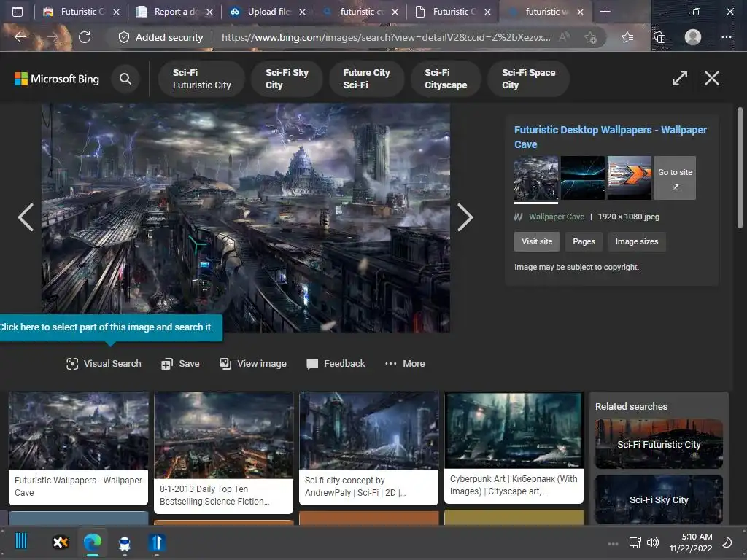The height and width of the screenshot is (560, 747).
Task: Save the image to a collection
Action: coord(180,364)
